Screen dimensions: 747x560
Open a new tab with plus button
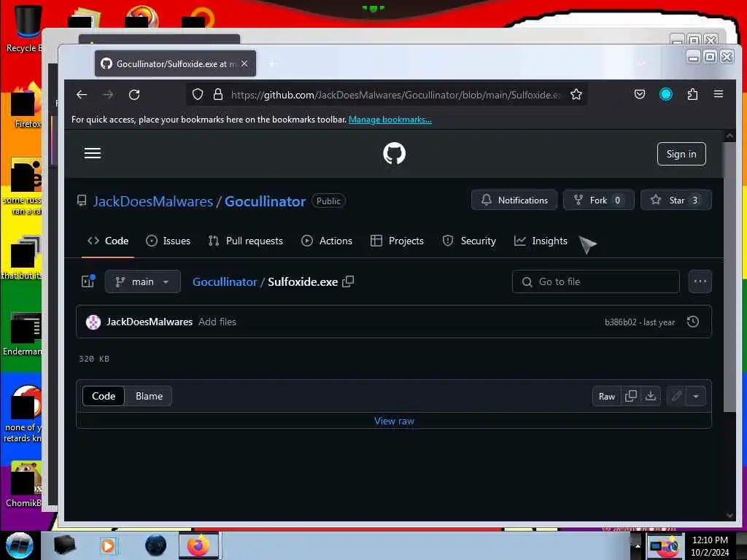(x=272, y=64)
